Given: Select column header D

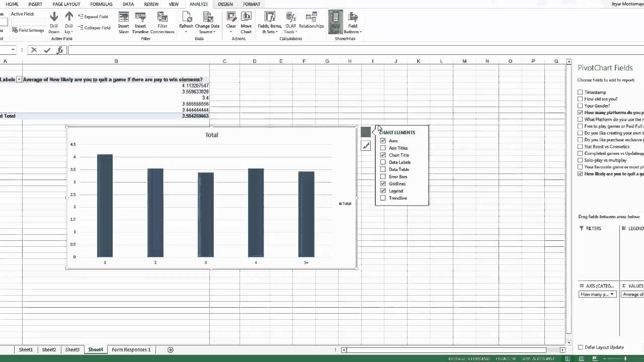Looking at the screenshot, I should [x=254, y=61].
